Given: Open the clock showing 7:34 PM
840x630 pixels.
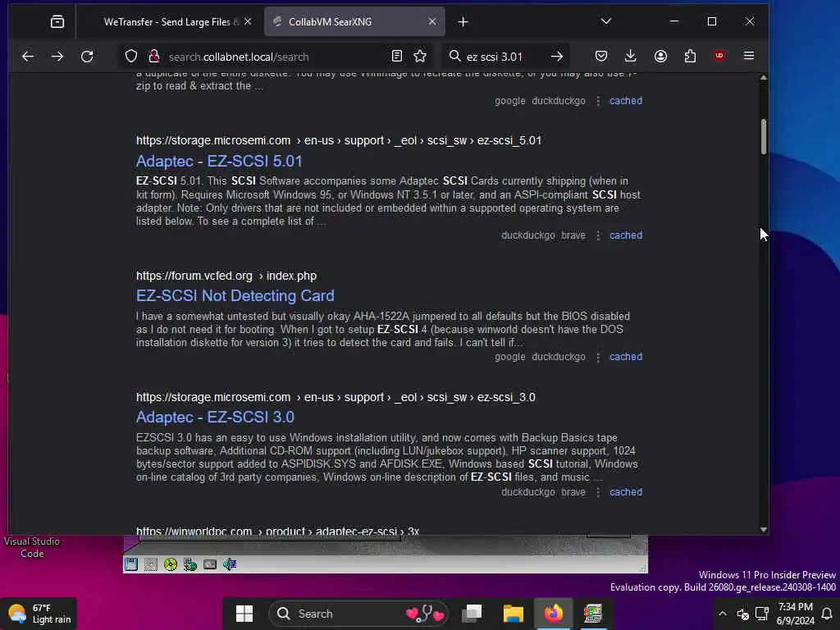Looking at the screenshot, I should (x=796, y=614).
